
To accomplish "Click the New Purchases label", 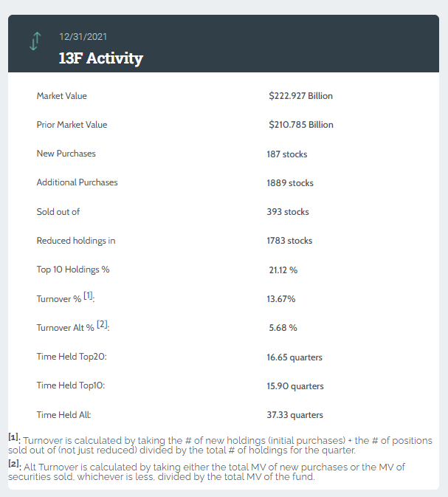I will point(66,154).
